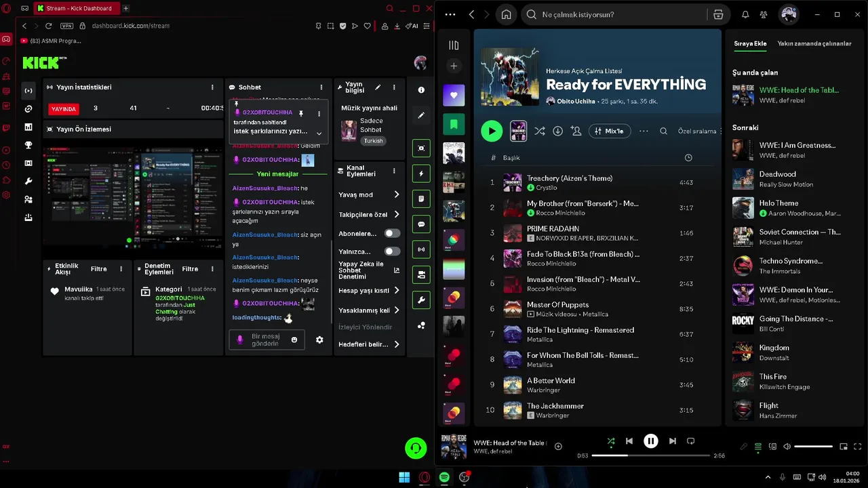Switch to Yakın zamanda çalınanlar tab

[x=814, y=43]
